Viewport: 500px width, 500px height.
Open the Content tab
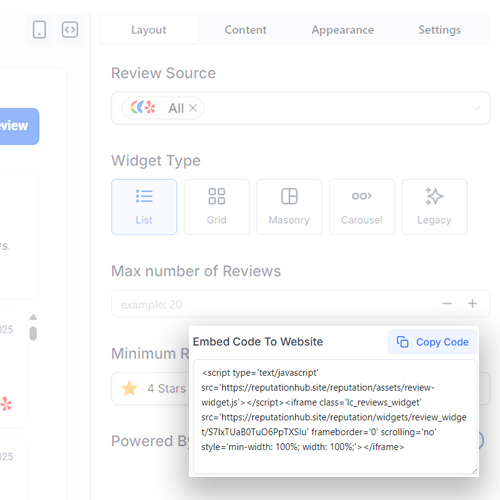coord(246,30)
